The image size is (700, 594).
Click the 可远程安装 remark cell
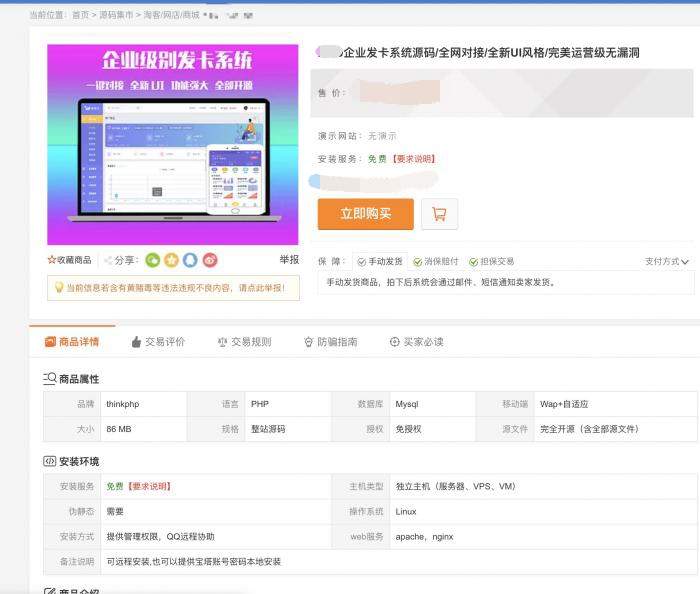coord(399,561)
